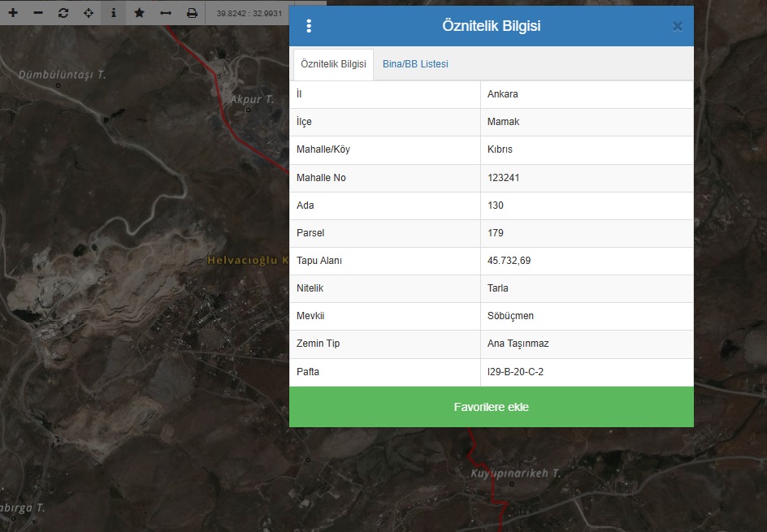
Task: Refresh the map with circular arrows icon
Action: pos(63,13)
